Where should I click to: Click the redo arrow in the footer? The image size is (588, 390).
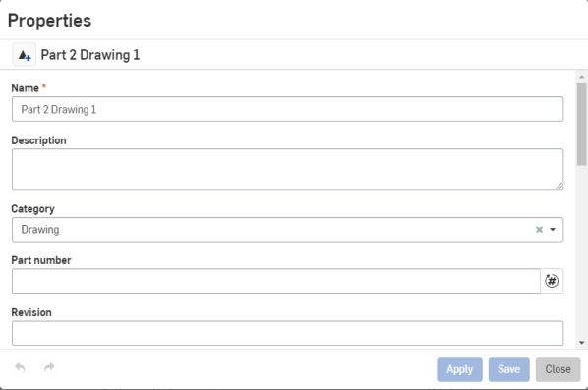click(x=49, y=367)
